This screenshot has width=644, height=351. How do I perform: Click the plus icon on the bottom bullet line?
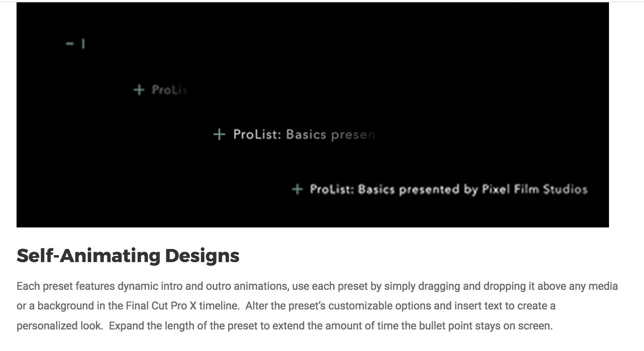(x=297, y=189)
